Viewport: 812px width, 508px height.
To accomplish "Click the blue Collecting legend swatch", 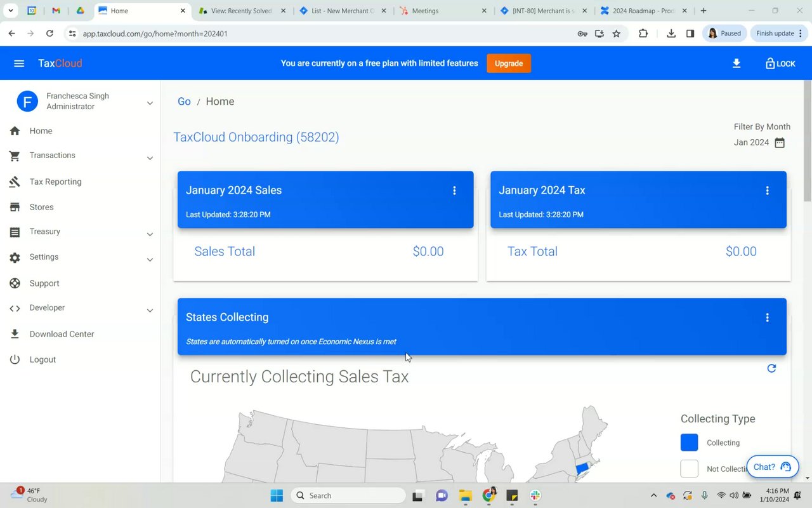I will pos(689,443).
